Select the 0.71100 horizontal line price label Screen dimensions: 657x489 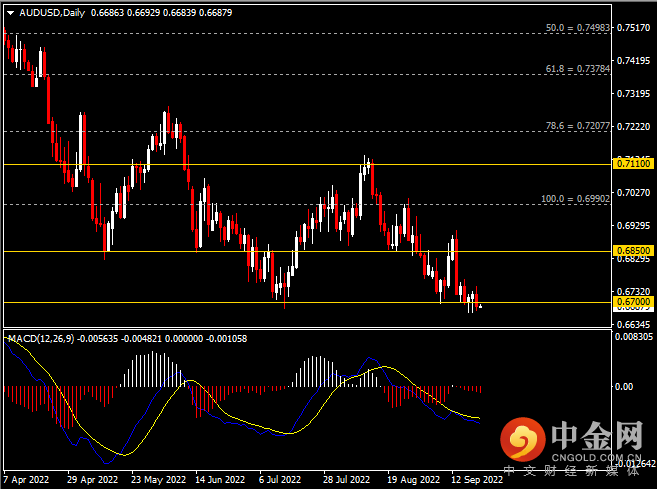(x=634, y=163)
